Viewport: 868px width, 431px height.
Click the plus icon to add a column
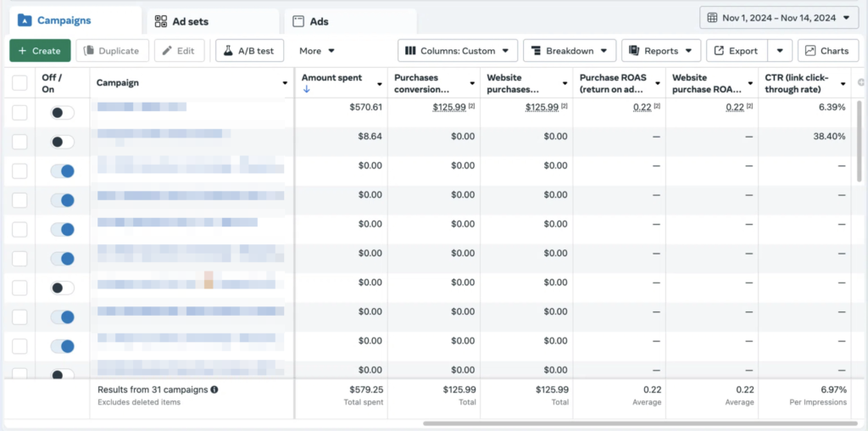861,82
